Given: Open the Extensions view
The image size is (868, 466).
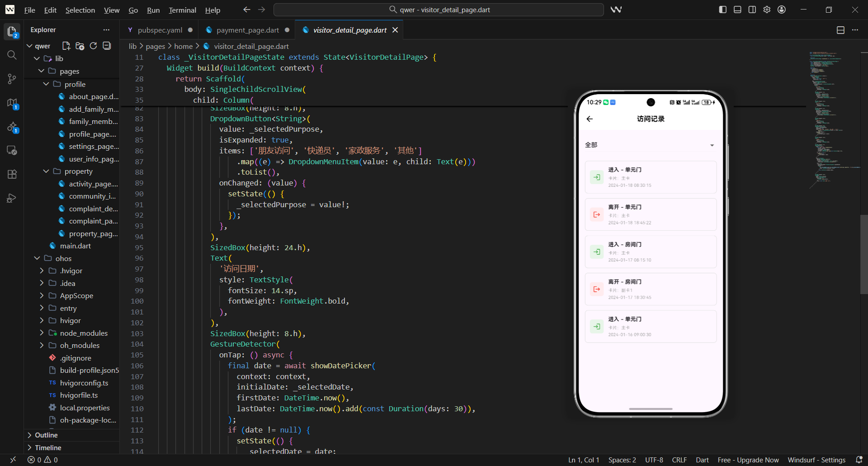Looking at the screenshot, I should (12, 174).
